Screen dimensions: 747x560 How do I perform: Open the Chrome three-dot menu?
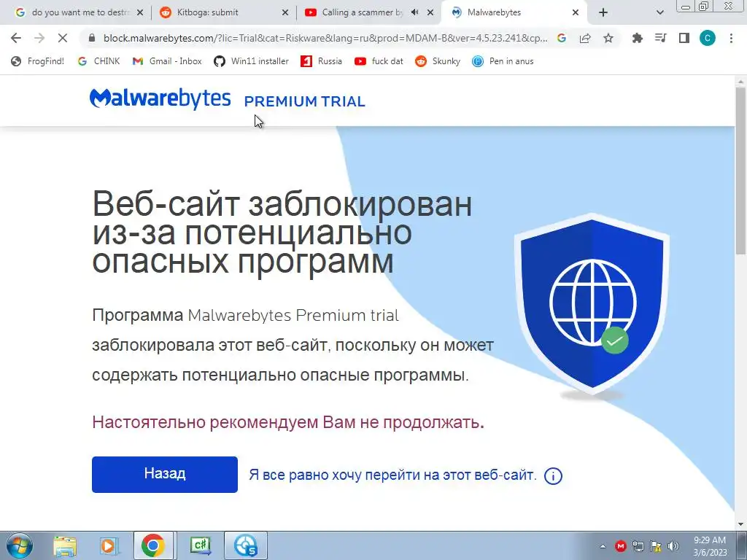(x=731, y=38)
